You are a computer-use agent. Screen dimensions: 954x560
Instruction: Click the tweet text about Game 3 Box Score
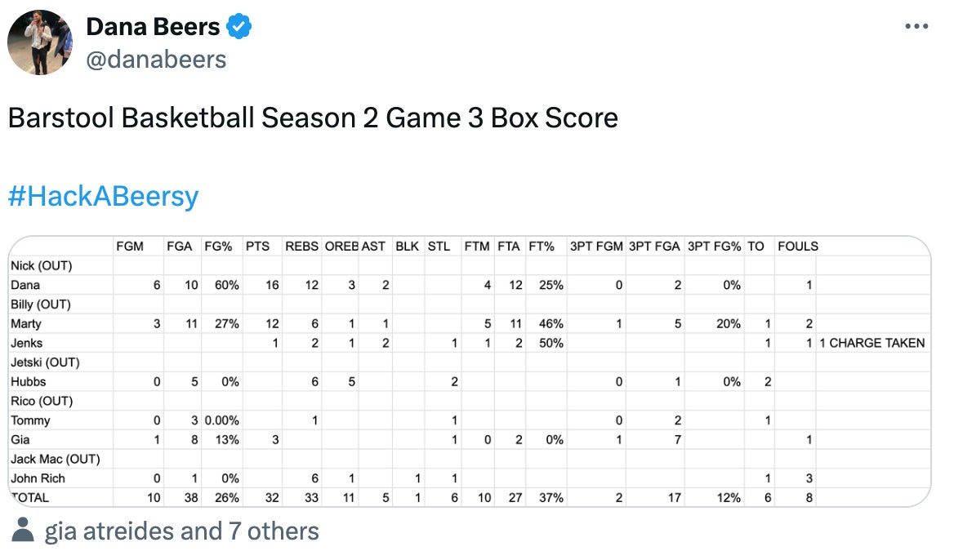tap(313, 118)
